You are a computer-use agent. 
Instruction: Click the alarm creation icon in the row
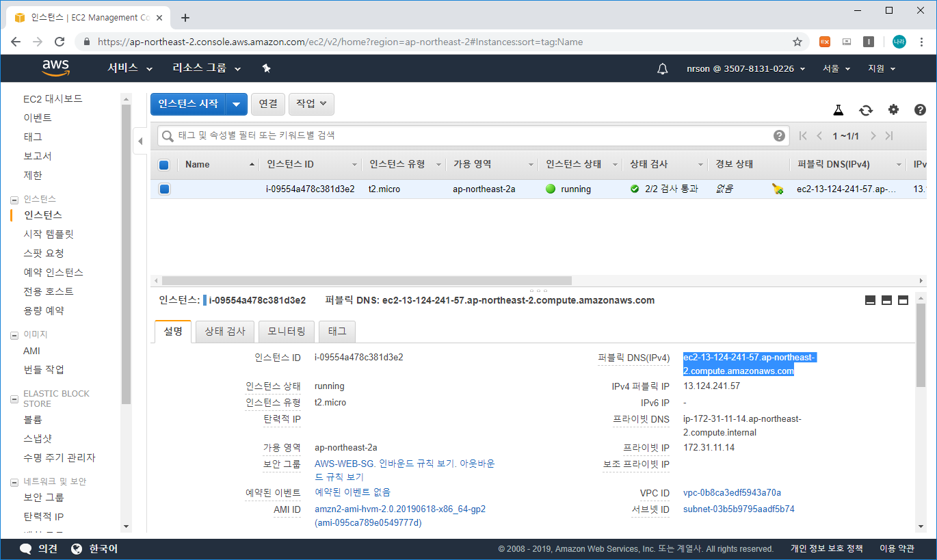778,189
